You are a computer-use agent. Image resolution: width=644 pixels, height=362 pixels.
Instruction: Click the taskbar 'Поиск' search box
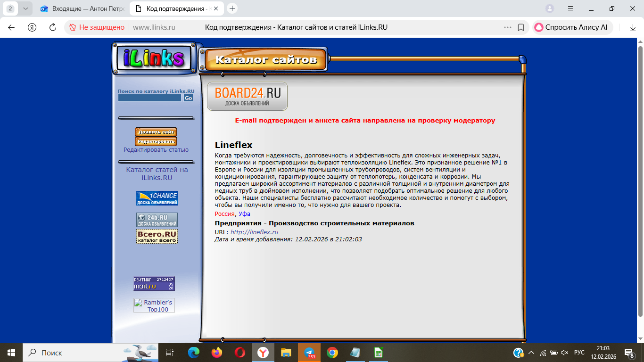coord(91,353)
